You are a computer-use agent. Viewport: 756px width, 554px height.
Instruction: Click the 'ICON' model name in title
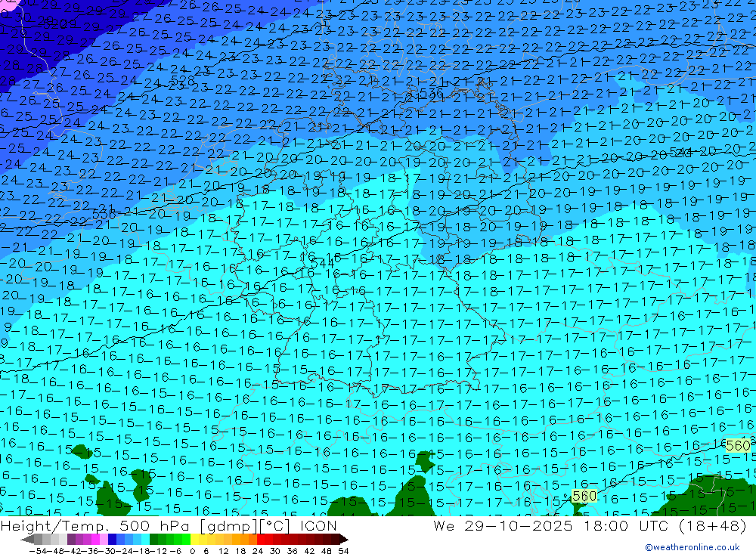click(x=318, y=525)
